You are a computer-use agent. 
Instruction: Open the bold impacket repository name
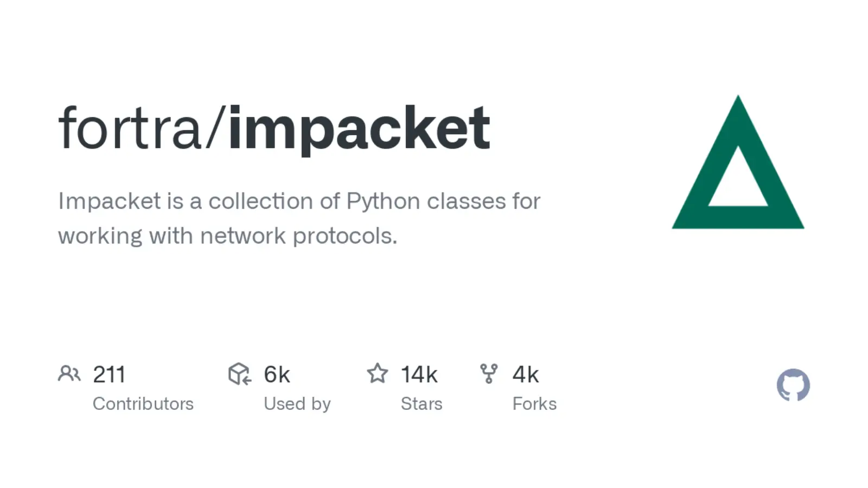tap(359, 129)
